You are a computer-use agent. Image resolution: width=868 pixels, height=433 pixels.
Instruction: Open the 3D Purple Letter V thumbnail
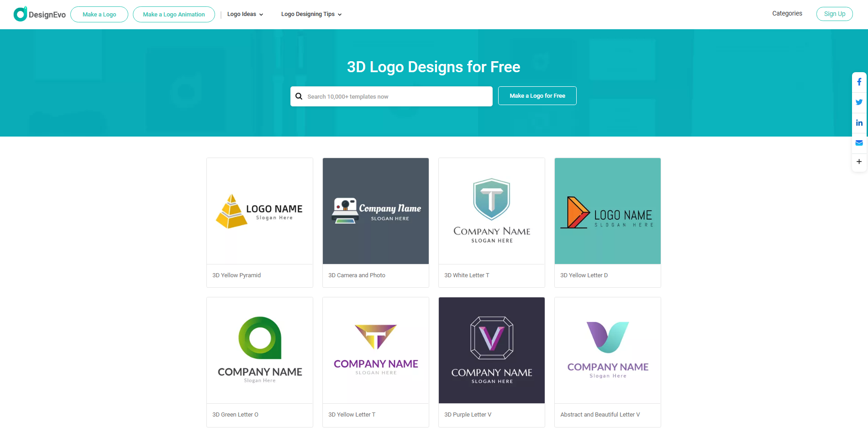(x=492, y=350)
